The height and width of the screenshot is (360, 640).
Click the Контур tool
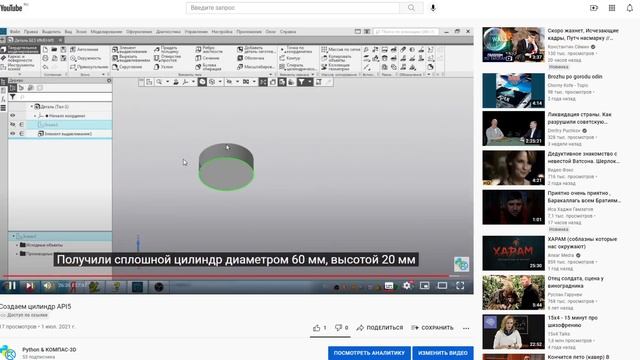290,58
